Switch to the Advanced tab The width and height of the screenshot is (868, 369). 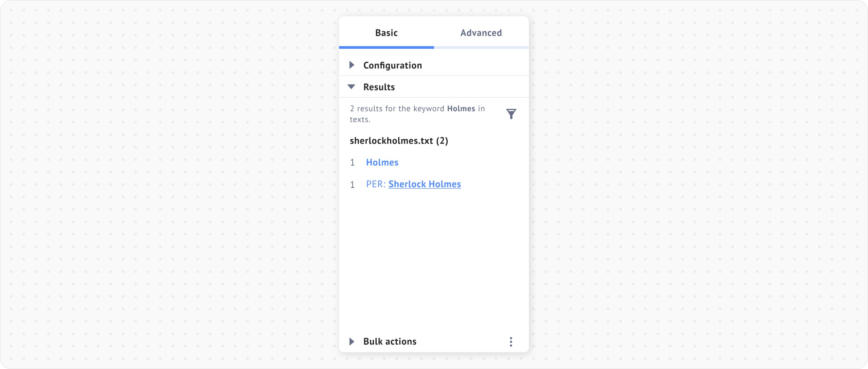tap(481, 33)
